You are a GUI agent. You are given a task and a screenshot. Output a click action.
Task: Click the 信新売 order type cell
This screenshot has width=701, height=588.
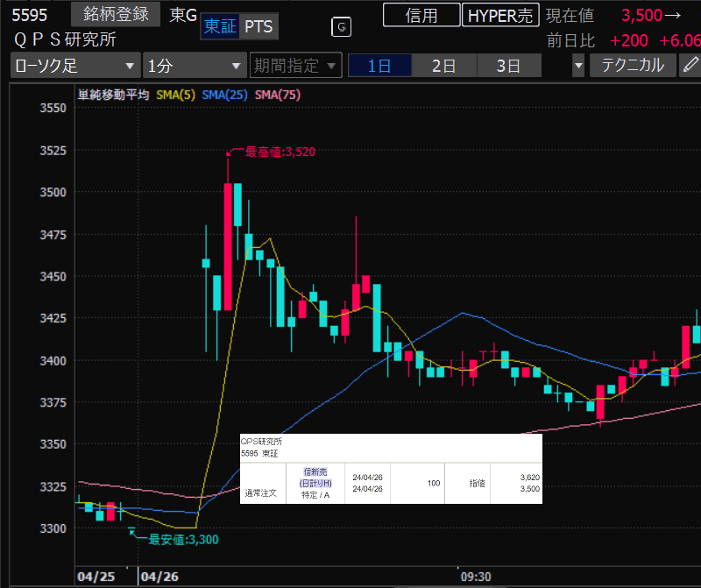click(315, 471)
